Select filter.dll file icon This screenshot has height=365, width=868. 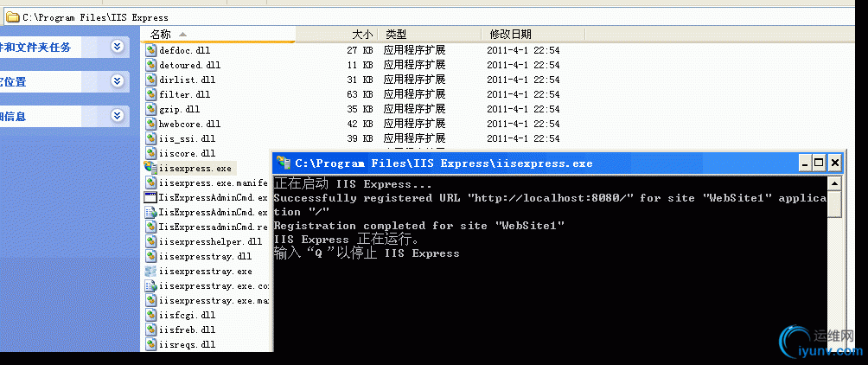(x=150, y=94)
